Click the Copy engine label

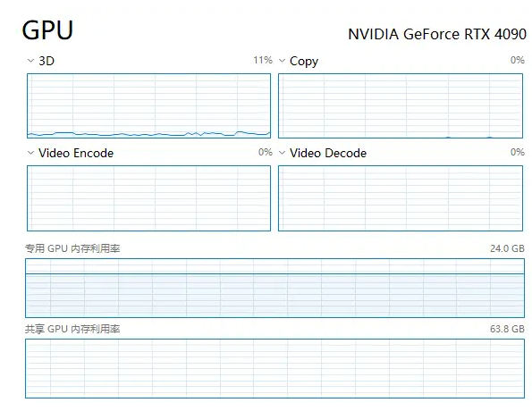[304, 62]
